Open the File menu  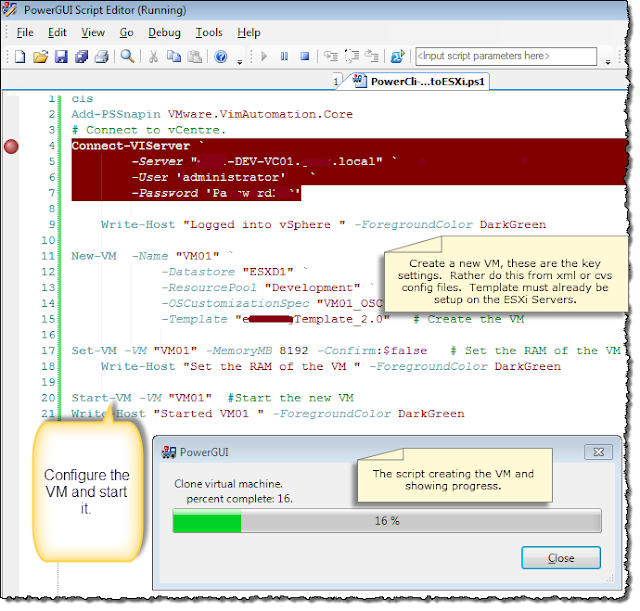click(x=25, y=32)
